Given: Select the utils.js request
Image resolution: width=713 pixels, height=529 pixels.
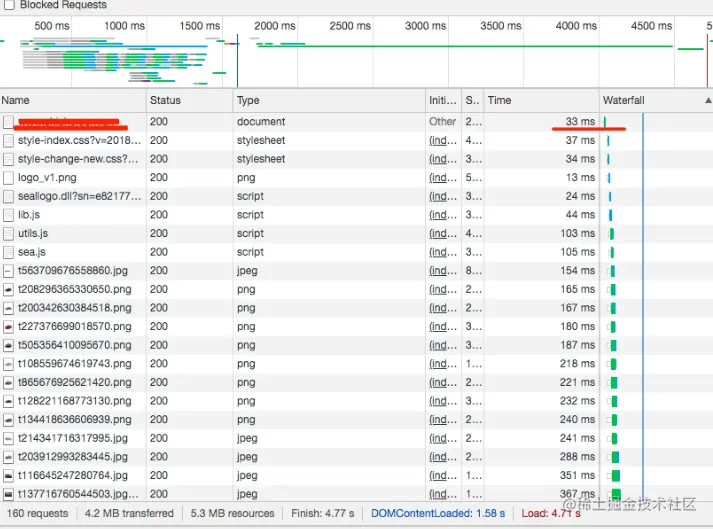Looking at the screenshot, I should [x=356, y=234].
